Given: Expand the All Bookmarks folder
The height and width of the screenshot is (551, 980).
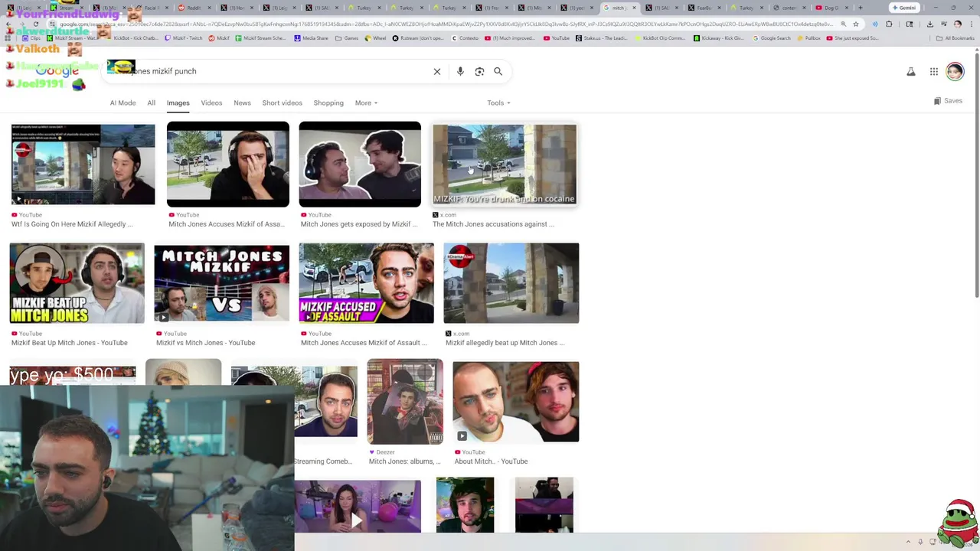Looking at the screenshot, I should (955, 38).
